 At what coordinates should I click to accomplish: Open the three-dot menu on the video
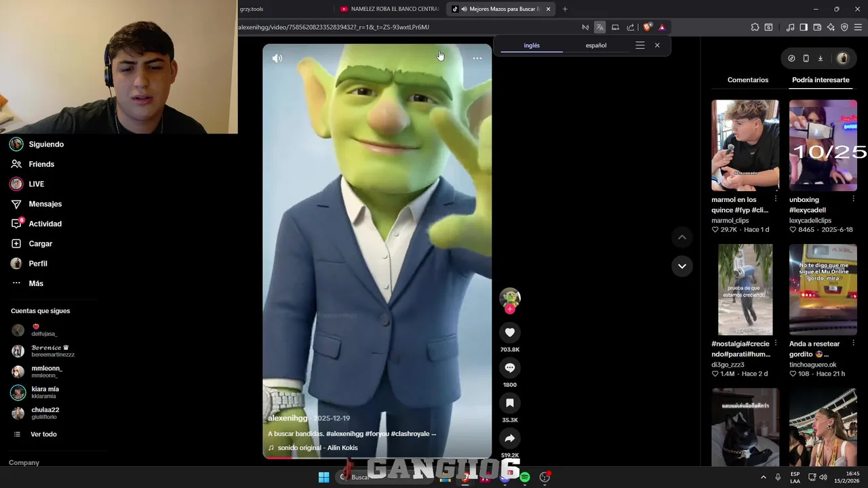477,58
